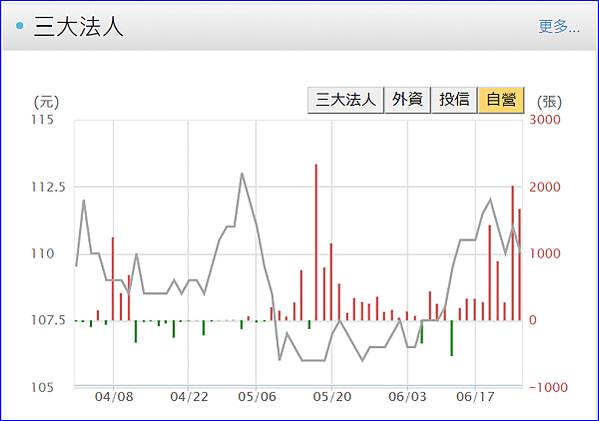This screenshot has height=421, width=599.
Task: Click the 3000 right-axis label
Action: 545,120
